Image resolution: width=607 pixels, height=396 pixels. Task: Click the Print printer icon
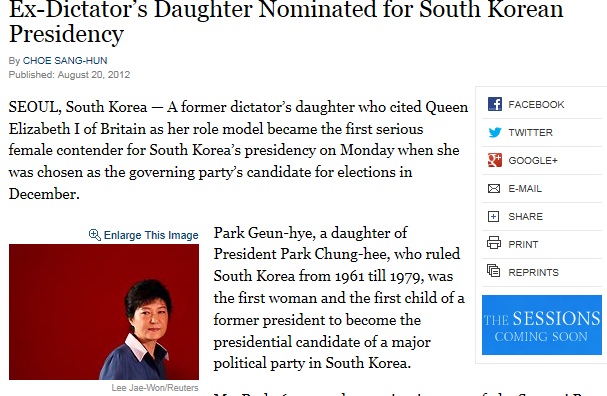pos(494,243)
